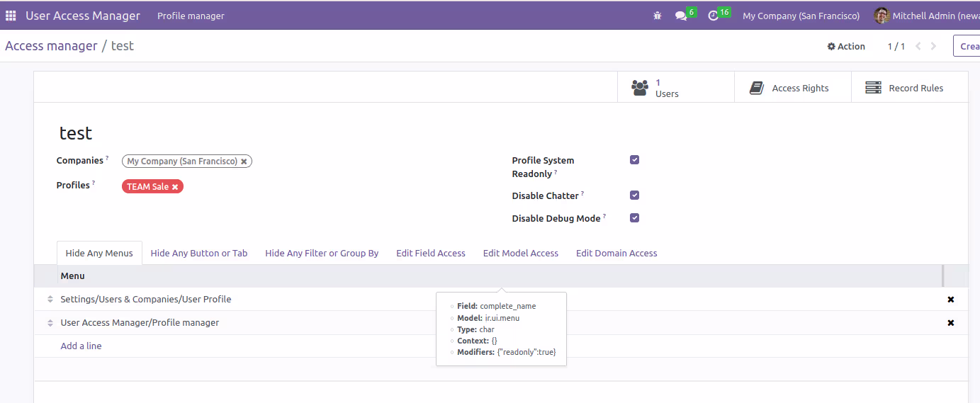The image size is (980, 403).
Task: Grab handle of User Access Manager/Profile manager row
Action: click(50, 323)
